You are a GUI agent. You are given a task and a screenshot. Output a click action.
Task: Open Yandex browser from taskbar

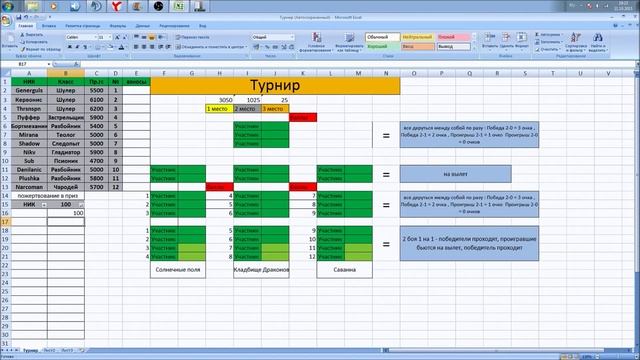(116, 6)
